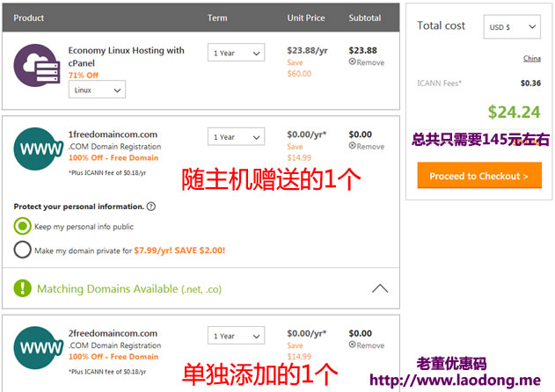Select Make my domain private option
The height and width of the screenshot is (392, 555).
tap(22, 250)
